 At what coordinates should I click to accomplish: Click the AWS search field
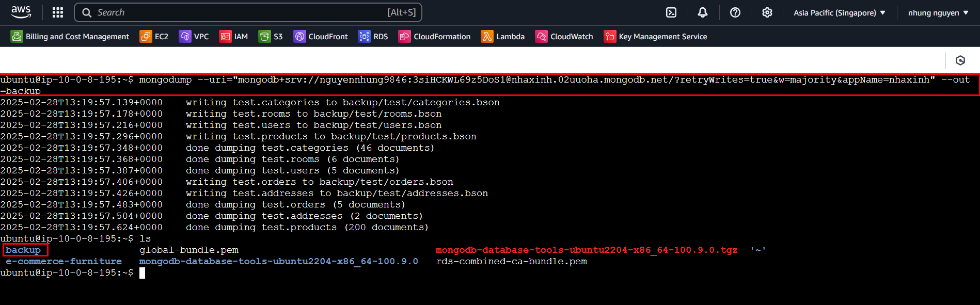click(248, 12)
